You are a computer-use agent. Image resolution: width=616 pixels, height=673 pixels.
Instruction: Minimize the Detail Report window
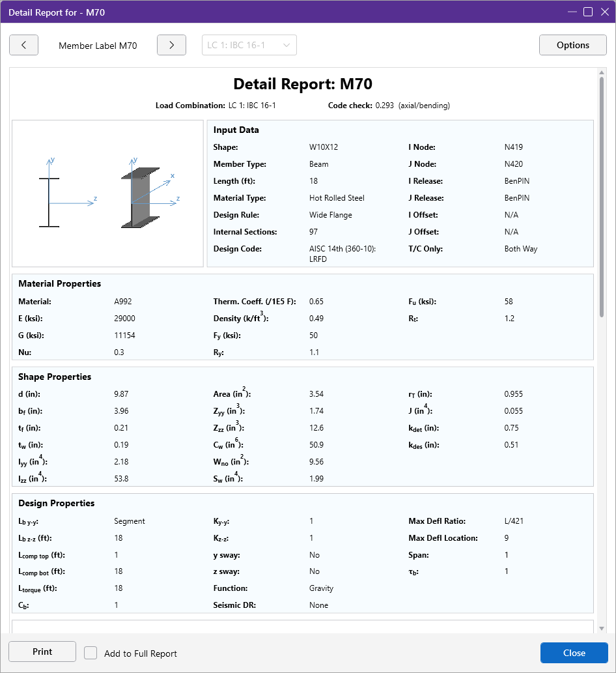click(572, 12)
